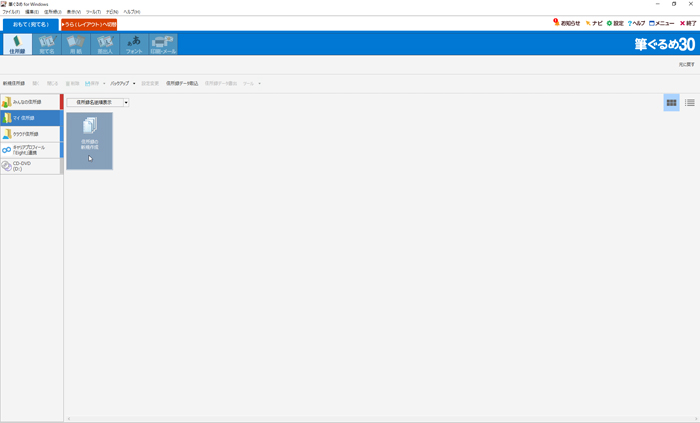Open the 住所録 address book tool
The image size is (700, 423).
tap(17, 44)
